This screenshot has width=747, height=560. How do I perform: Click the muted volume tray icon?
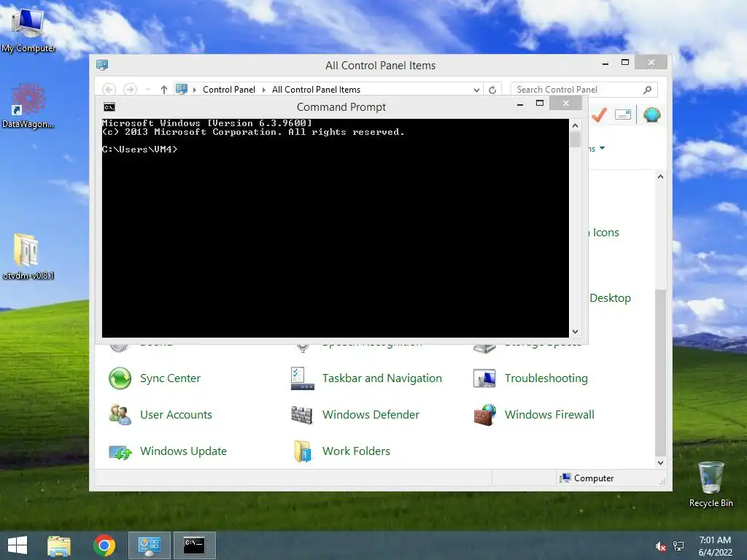[x=660, y=546]
